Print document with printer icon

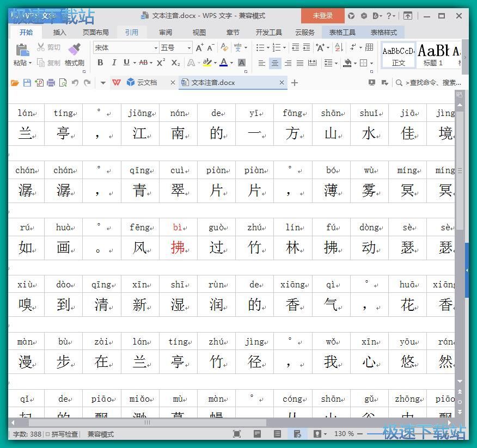(51, 83)
